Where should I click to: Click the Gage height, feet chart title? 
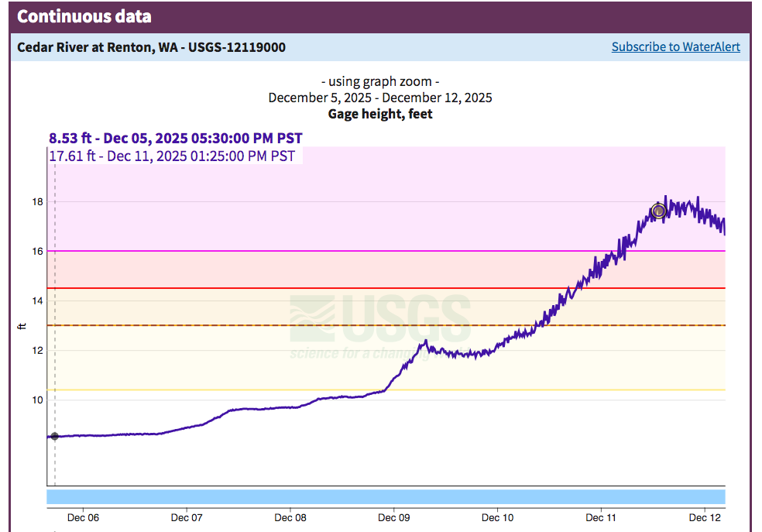click(380, 114)
